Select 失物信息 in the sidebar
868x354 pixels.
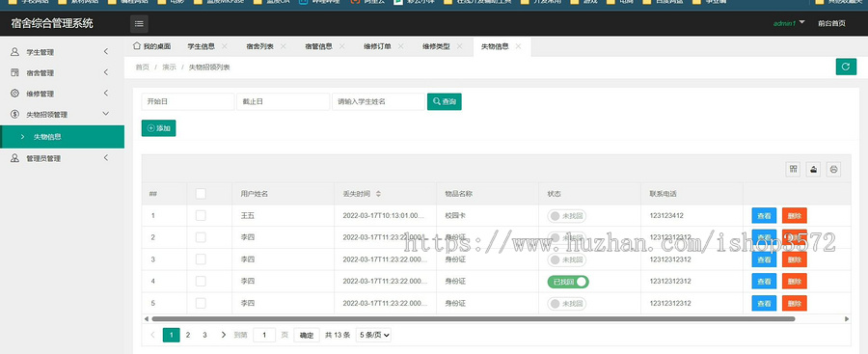coord(62,137)
